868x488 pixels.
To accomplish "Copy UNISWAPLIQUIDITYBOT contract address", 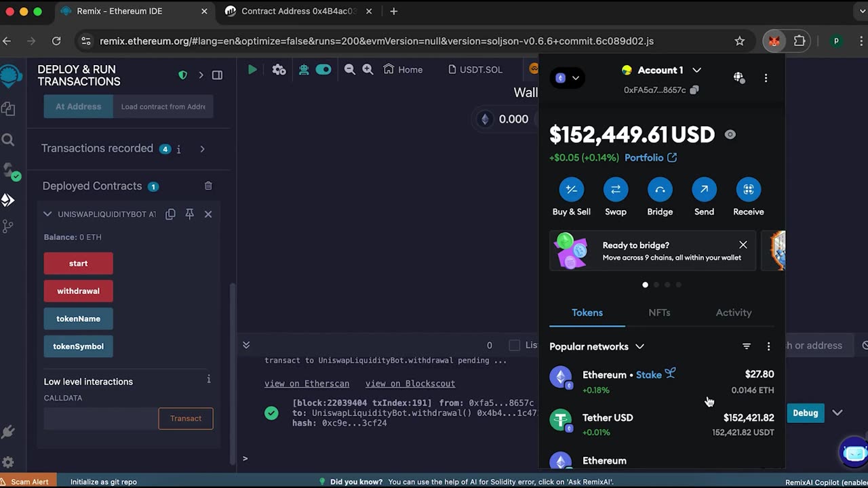I will (x=170, y=214).
